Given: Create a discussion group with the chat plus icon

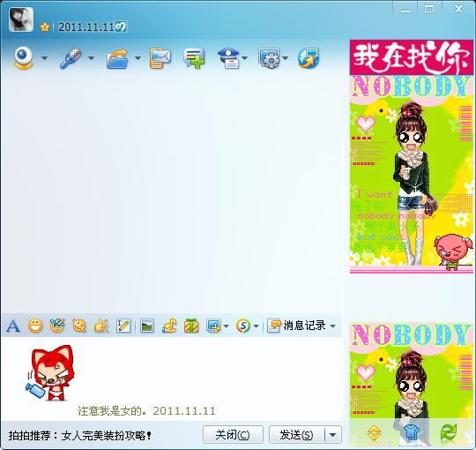Looking at the screenshot, I should click(x=194, y=58).
